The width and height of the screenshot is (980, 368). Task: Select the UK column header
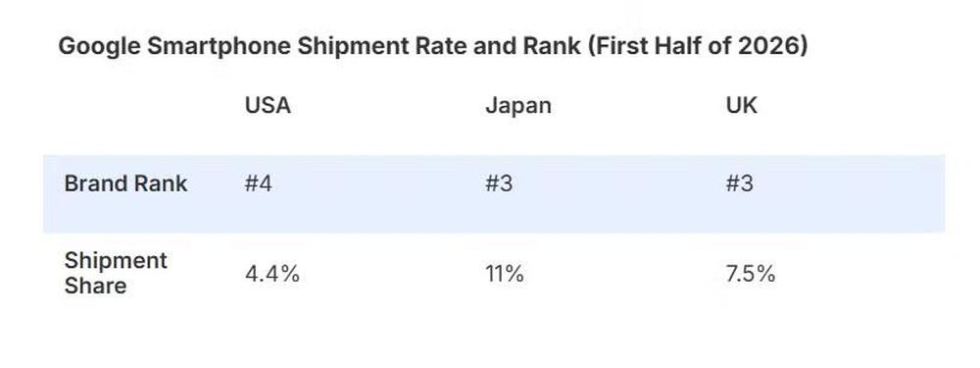click(741, 105)
